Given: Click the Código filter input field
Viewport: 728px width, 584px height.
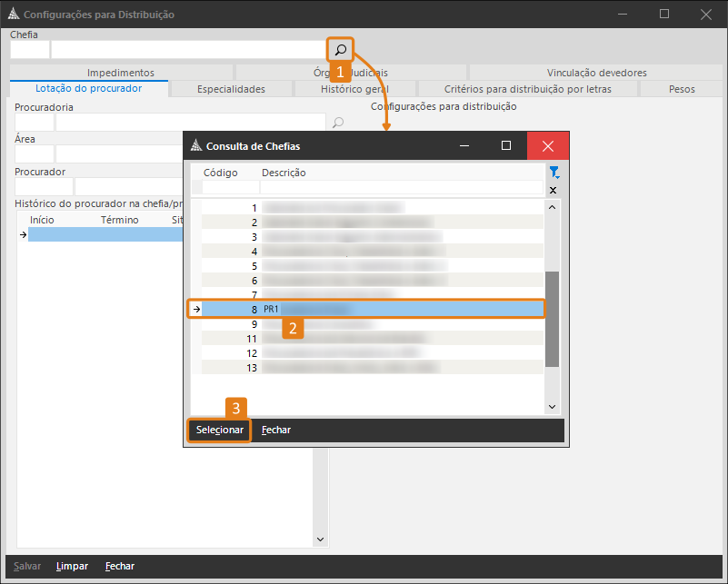Looking at the screenshot, I should [230, 188].
